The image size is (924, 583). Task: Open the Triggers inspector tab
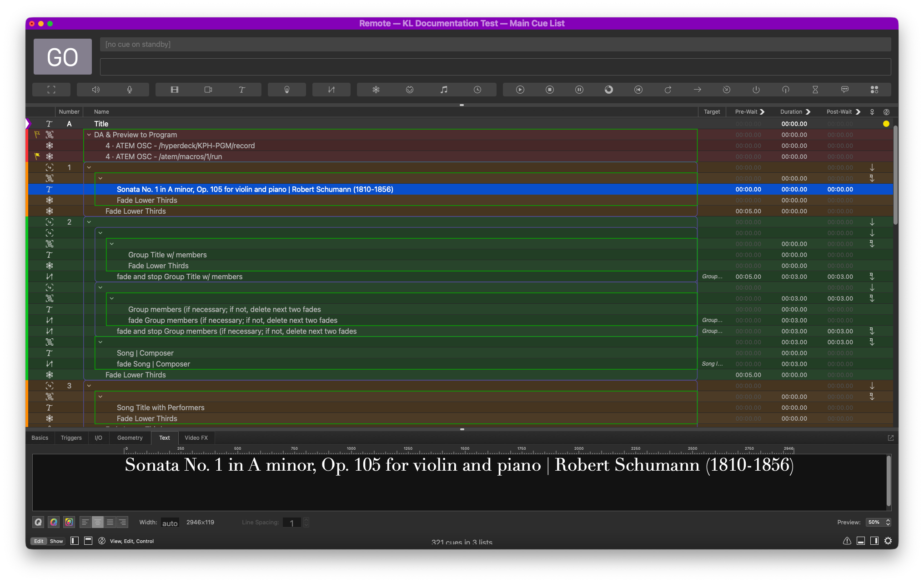[71, 438]
